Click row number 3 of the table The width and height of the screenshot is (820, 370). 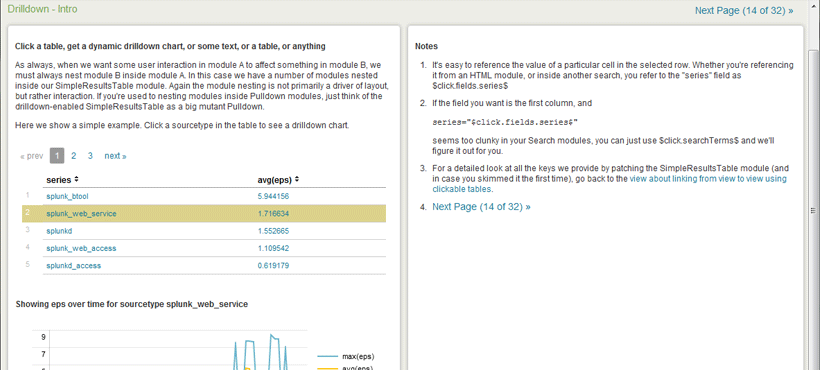tap(27, 229)
